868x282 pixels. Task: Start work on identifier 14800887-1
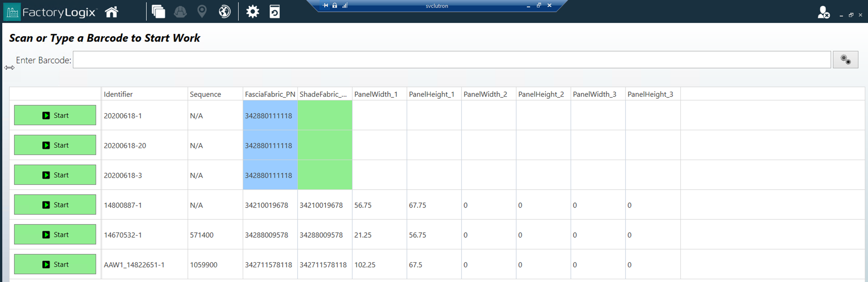pyautogui.click(x=55, y=205)
